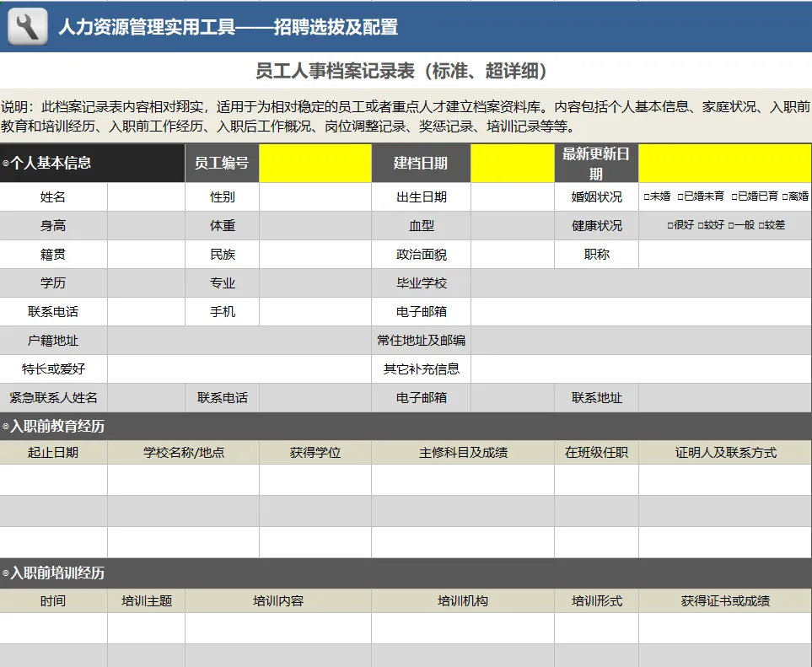
Task: Click the empty cell next to 政治面貌
Action: 513,255
